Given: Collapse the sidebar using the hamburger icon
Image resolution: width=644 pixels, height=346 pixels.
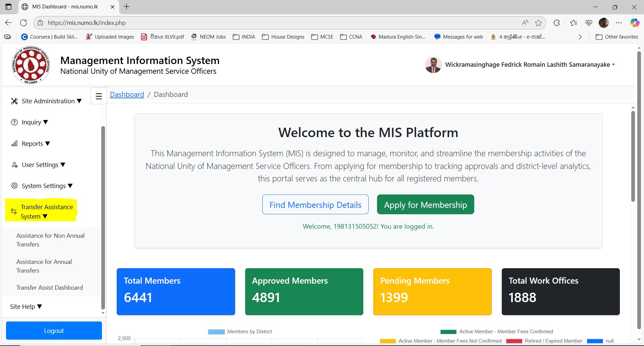Looking at the screenshot, I should point(98,96).
